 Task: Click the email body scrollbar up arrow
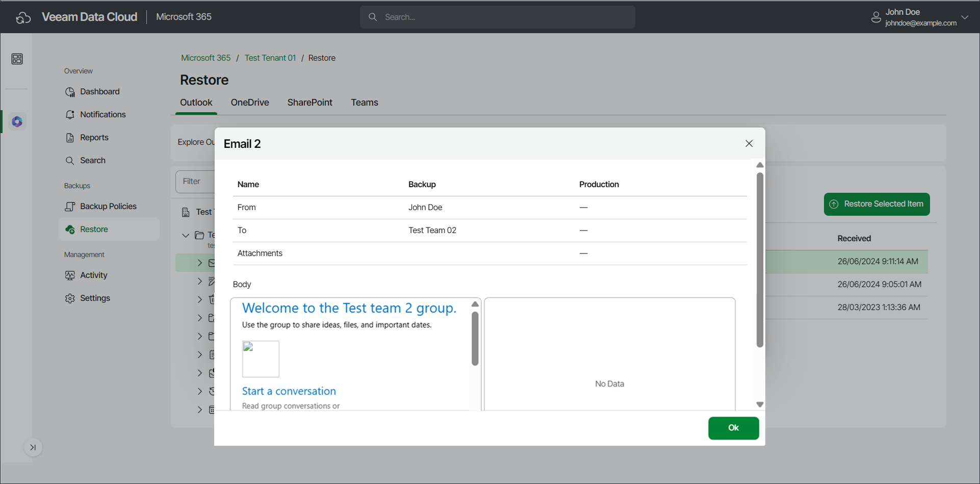[475, 304]
